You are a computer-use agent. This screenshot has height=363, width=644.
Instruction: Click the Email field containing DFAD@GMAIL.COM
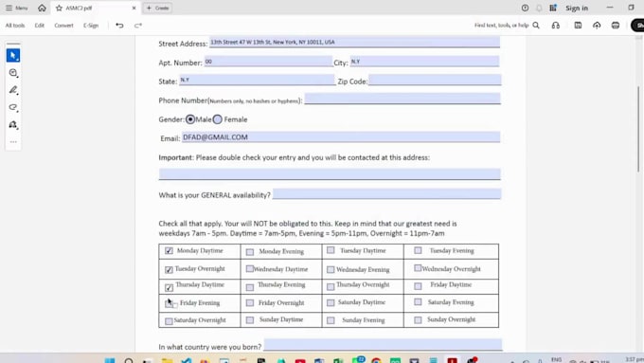pyautogui.click(x=341, y=136)
